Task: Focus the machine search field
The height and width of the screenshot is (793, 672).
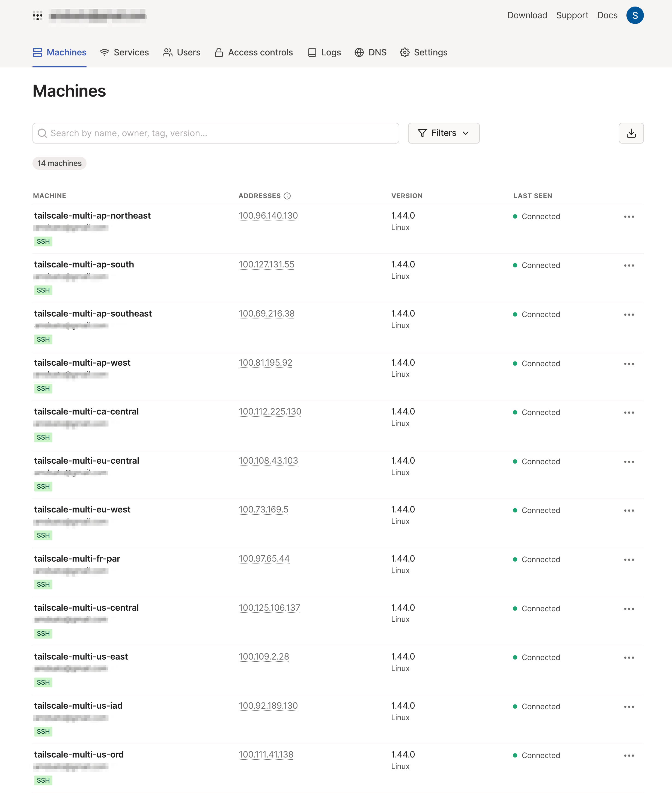Action: coord(216,133)
